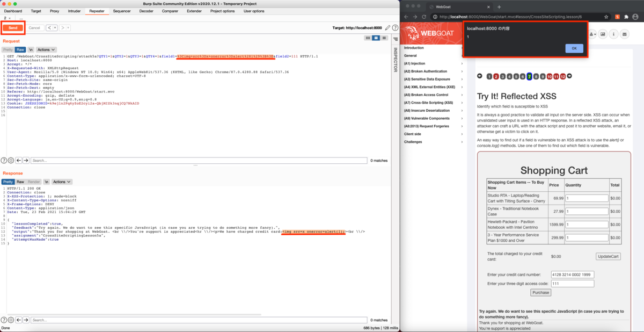Open the Dashboard tab
Screen dimensions: 644x332
point(13,11)
